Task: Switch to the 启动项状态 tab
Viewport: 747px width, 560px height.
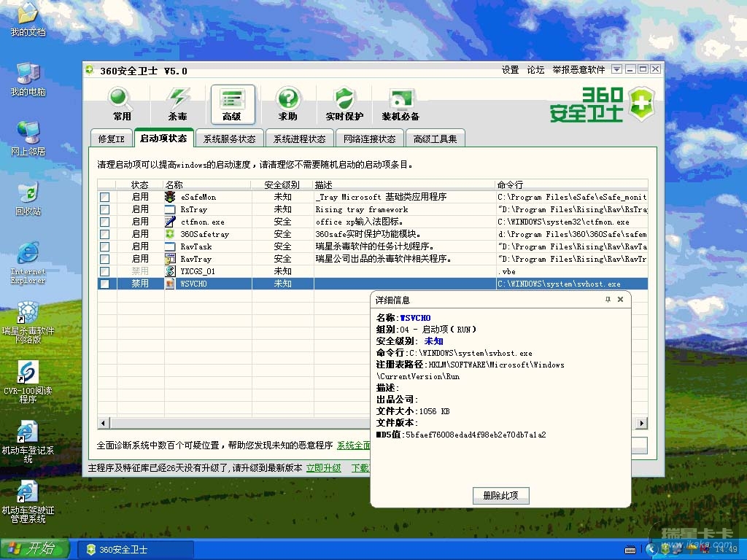Action: point(163,138)
